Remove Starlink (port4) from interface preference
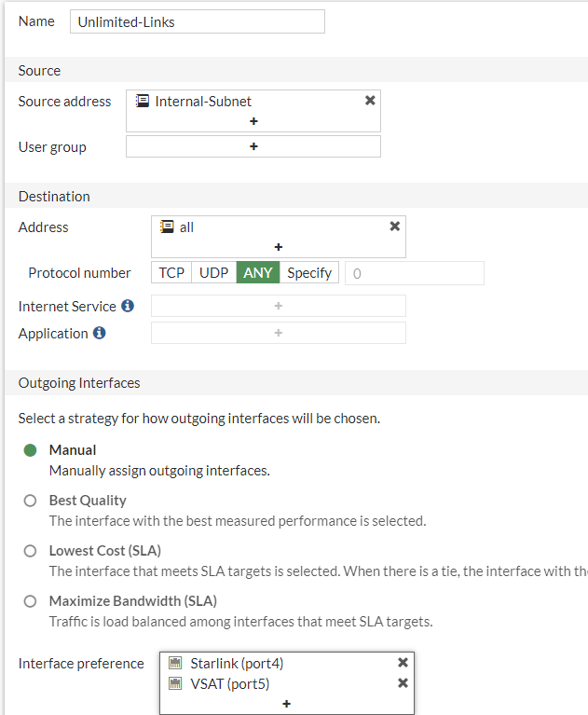The width and height of the screenshot is (588, 715). click(x=403, y=663)
